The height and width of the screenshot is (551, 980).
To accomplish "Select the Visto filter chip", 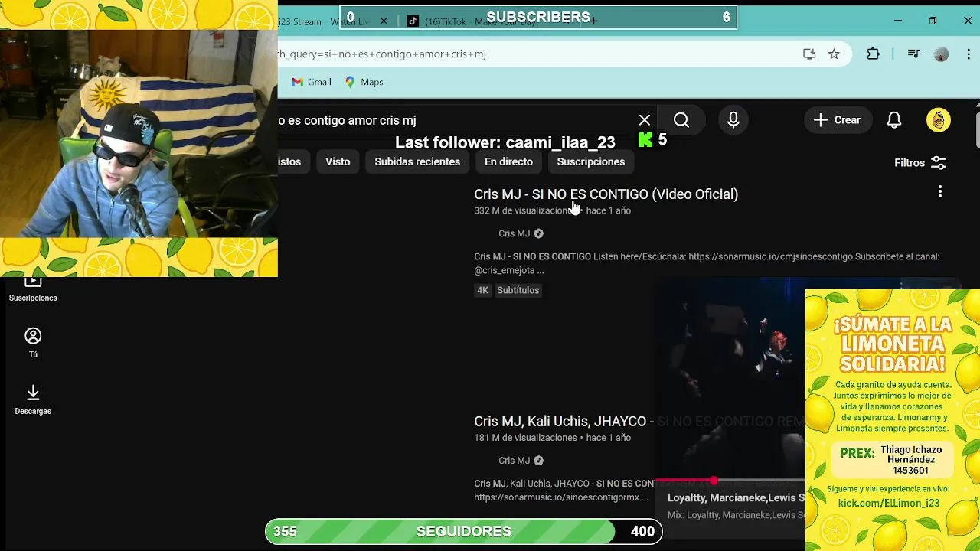I will (338, 161).
